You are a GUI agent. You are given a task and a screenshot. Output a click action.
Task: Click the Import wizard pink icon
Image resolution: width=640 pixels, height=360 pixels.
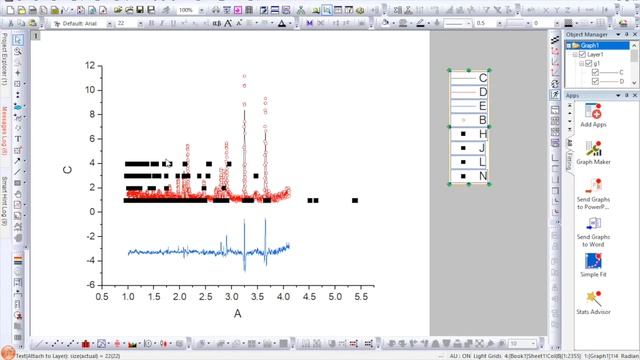pyautogui.click(x=238, y=10)
